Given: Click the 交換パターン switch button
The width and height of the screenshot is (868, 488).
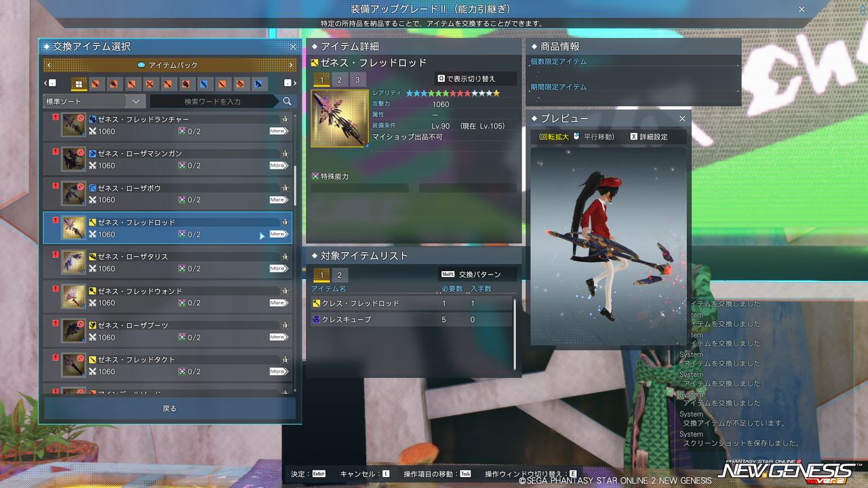Looking at the screenshot, I should point(477,274).
